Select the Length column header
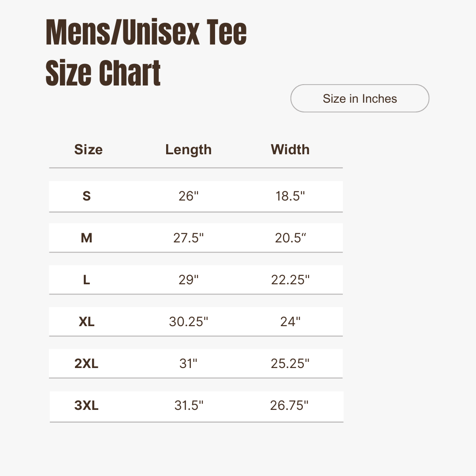476x476 pixels. tap(189, 150)
